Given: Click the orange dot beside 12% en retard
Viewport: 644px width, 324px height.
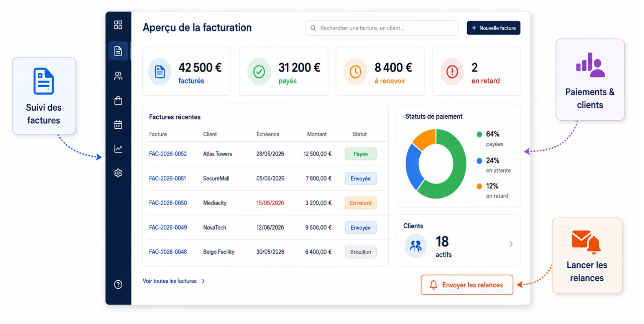Looking at the screenshot, I should pos(479,187).
